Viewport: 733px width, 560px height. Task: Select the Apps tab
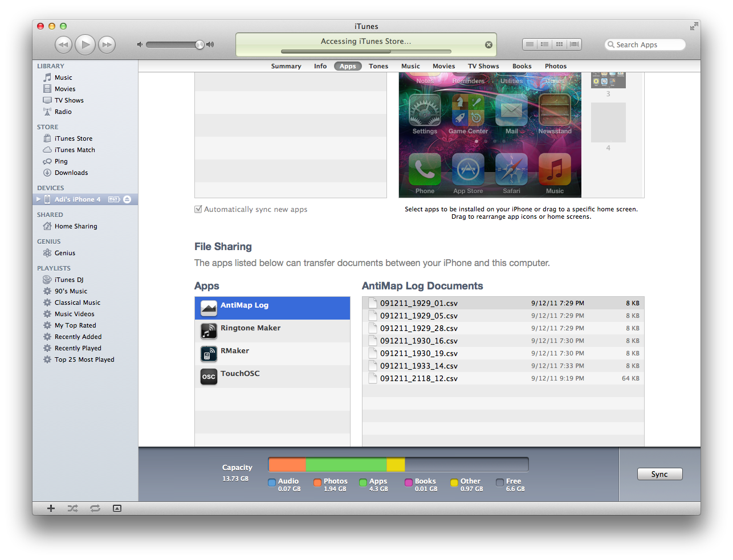tap(348, 66)
